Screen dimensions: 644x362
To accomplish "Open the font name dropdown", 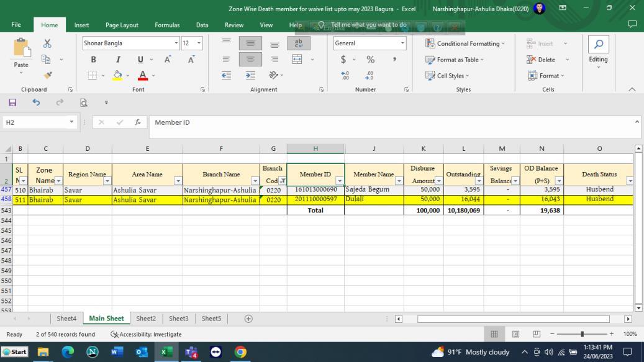I will (x=176, y=43).
